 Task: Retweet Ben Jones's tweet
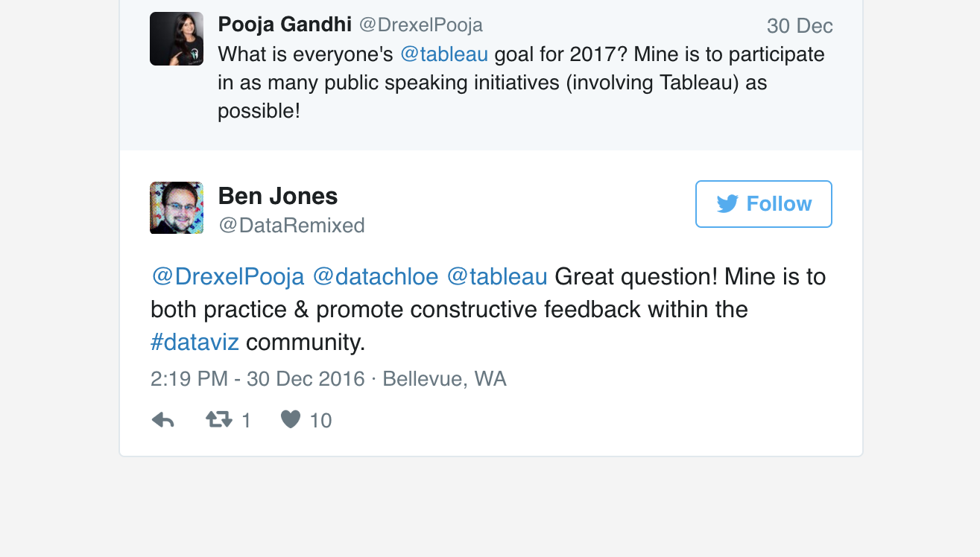pos(219,421)
